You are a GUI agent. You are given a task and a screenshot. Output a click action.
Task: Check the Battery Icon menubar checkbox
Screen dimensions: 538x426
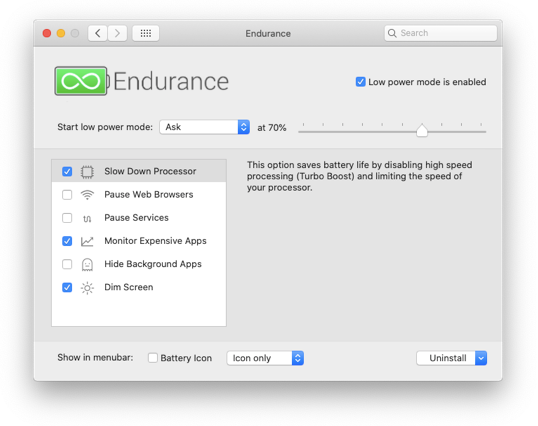pos(153,358)
